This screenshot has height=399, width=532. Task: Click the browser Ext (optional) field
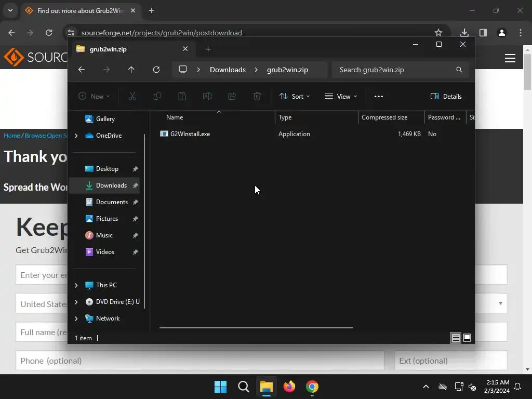click(451, 361)
